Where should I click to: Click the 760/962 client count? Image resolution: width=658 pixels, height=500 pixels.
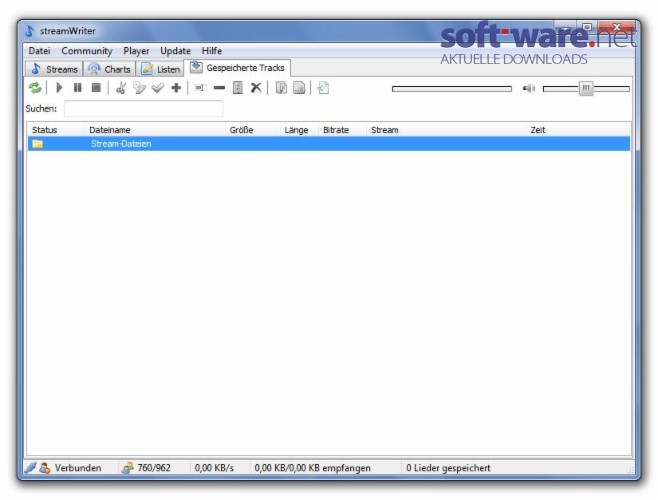click(154, 468)
